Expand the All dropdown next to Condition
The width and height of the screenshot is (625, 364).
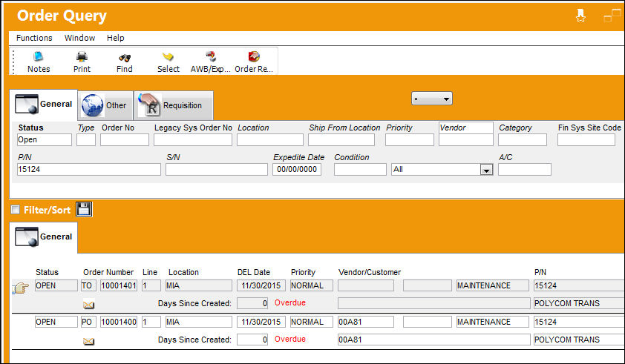click(x=486, y=170)
